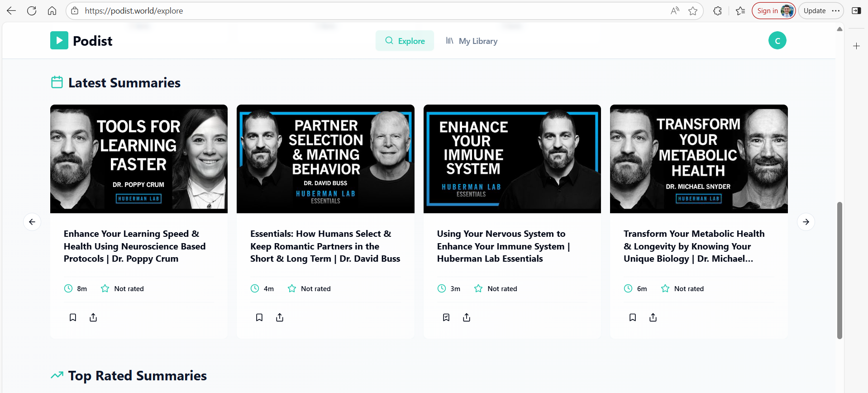
Task: Toggle the browser sidebar panel
Action: tap(856, 11)
